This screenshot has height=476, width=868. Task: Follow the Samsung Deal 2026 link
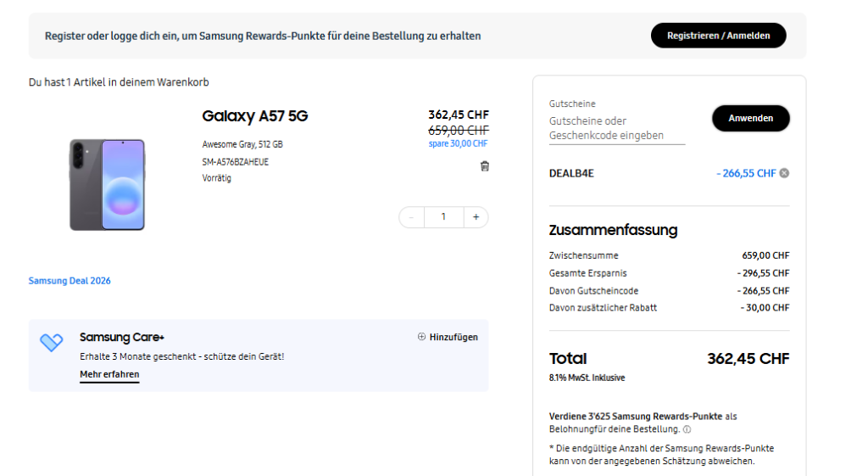point(70,281)
